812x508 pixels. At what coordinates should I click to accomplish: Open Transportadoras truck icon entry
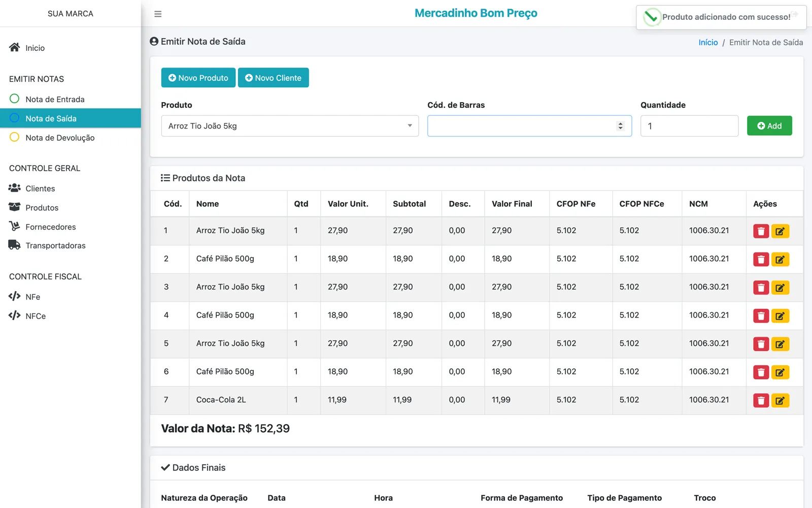pos(14,245)
